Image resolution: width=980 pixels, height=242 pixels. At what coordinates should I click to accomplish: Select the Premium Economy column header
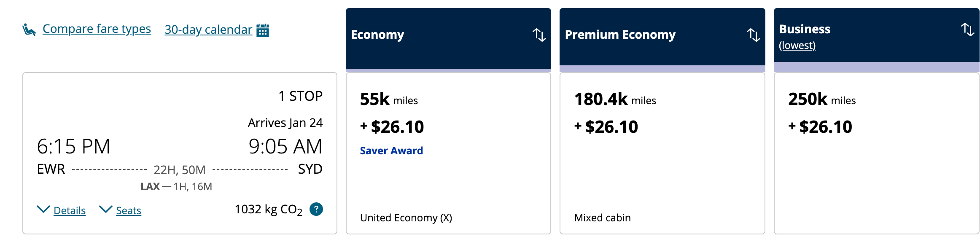tap(620, 35)
